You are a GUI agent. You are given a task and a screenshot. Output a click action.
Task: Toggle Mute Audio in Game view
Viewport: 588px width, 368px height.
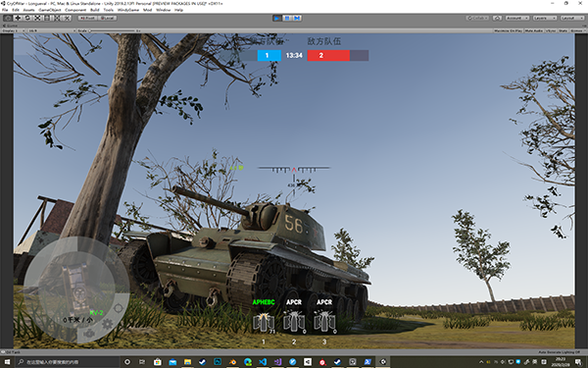click(534, 30)
